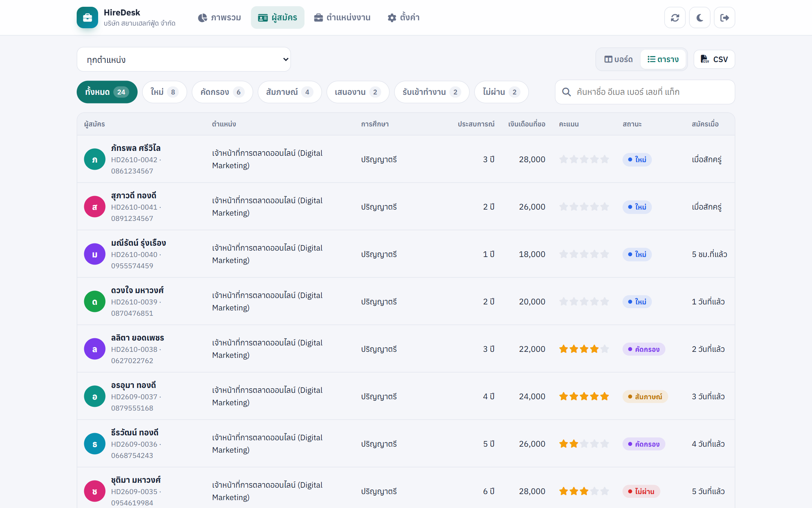Refresh data with the sync icon button

(x=675, y=18)
